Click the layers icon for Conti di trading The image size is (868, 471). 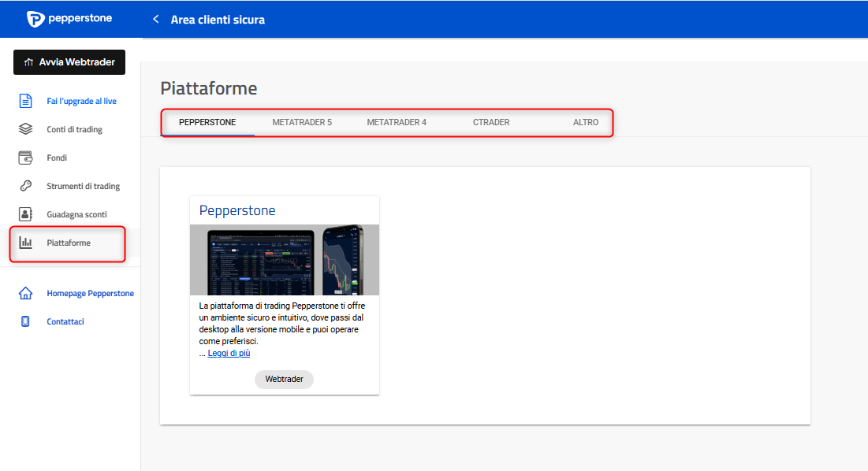point(26,129)
